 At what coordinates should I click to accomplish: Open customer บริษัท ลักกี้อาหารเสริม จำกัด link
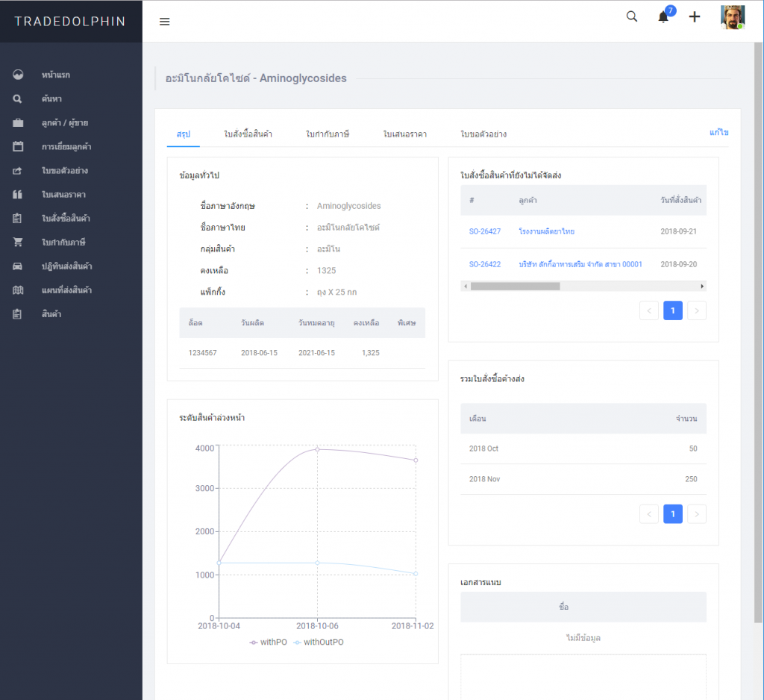click(580, 264)
